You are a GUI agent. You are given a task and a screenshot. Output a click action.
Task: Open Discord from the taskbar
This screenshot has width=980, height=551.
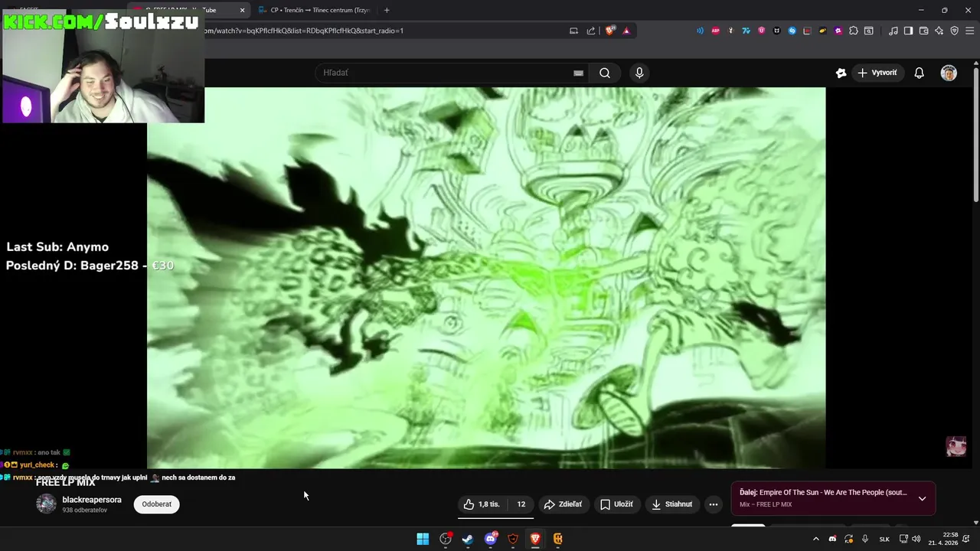(491, 539)
